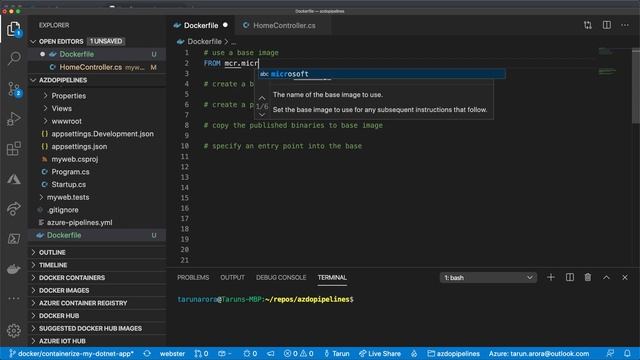
Task: Open errors and warnings count in status bar
Action: point(298,353)
